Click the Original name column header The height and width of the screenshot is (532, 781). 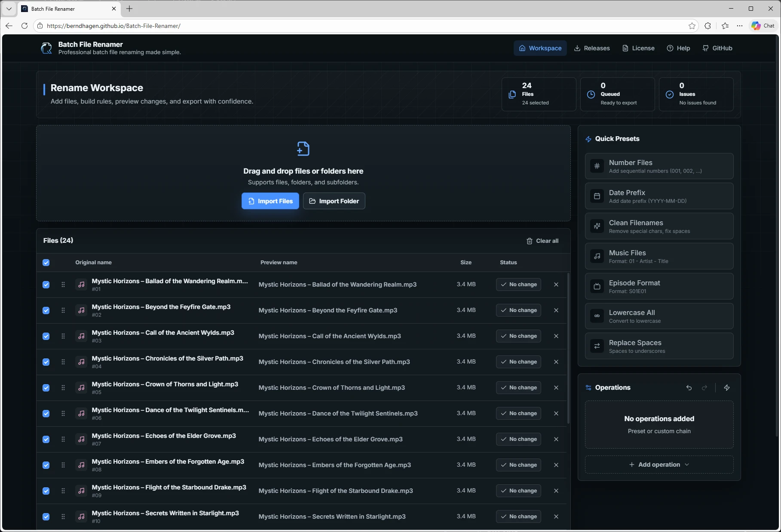tap(93, 263)
